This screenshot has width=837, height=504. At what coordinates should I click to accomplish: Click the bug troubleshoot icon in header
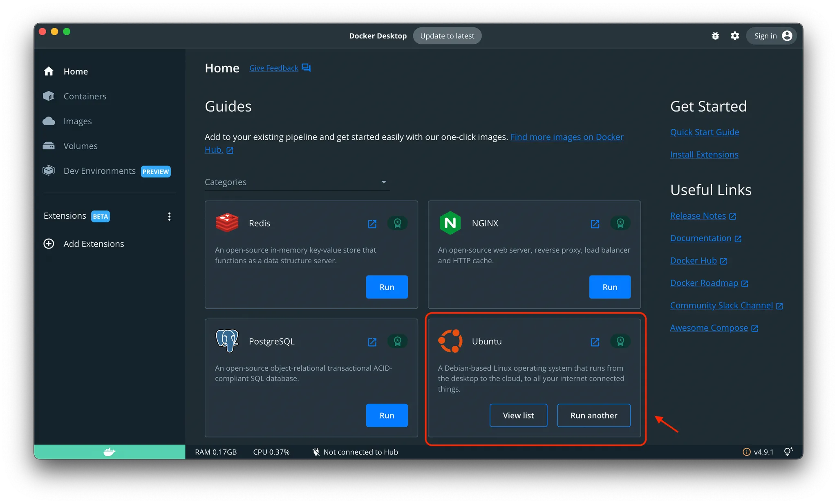pos(715,36)
